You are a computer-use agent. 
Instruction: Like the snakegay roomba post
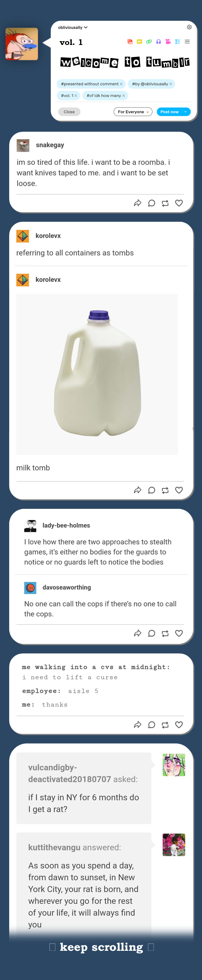pos(179,203)
